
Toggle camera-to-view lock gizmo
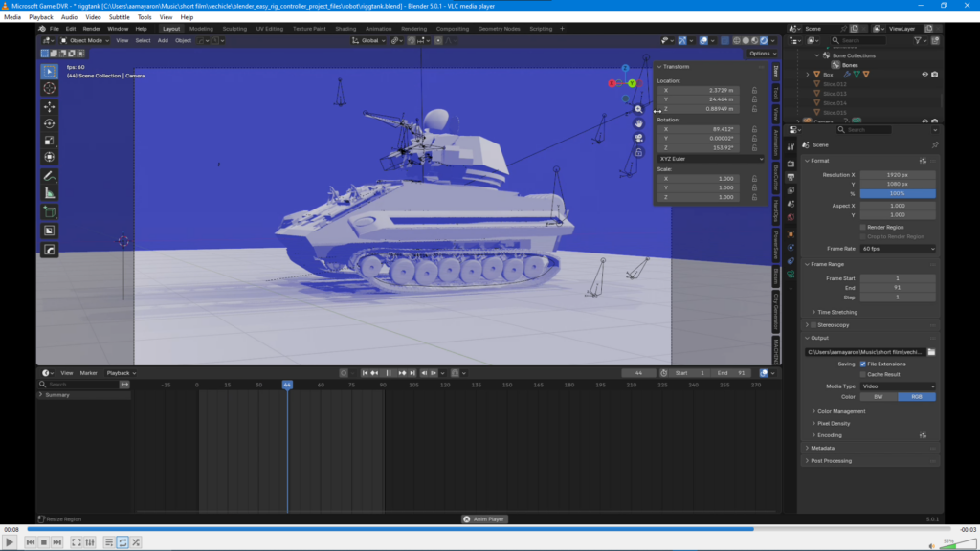(638, 152)
